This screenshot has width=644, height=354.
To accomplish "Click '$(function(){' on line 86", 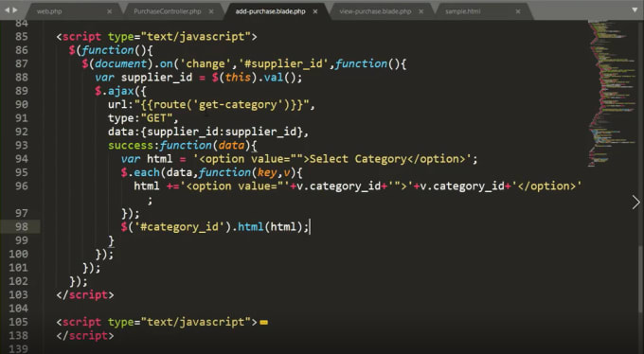I will tap(111, 50).
